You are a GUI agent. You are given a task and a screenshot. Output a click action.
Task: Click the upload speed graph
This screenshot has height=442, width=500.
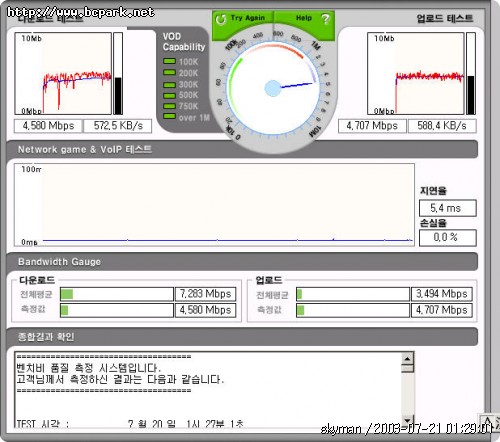(416, 73)
